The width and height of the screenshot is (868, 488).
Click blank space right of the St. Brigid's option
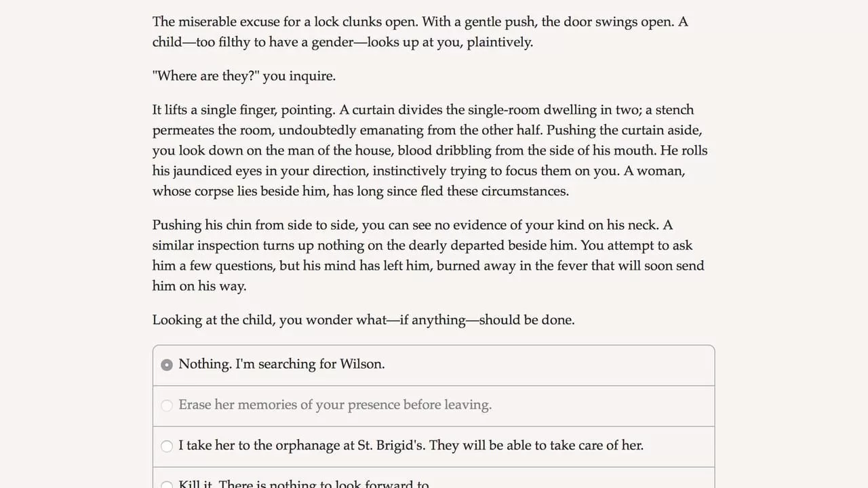(678, 446)
